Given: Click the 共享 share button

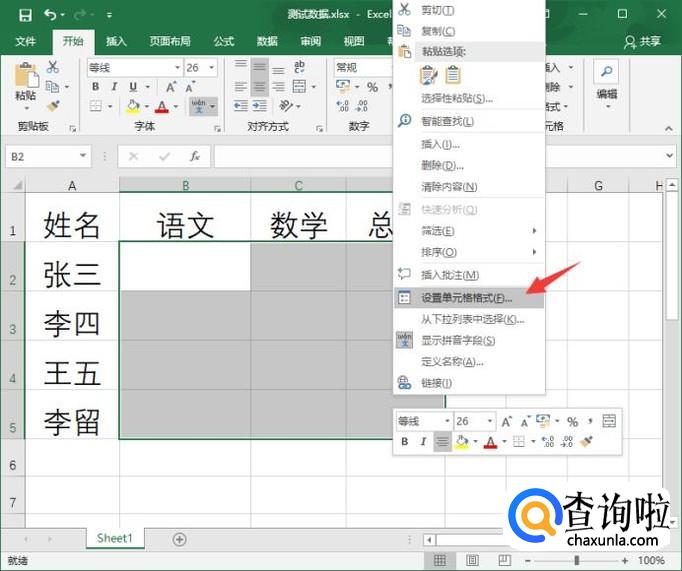Looking at the screenshot, I should click(642, 41).
